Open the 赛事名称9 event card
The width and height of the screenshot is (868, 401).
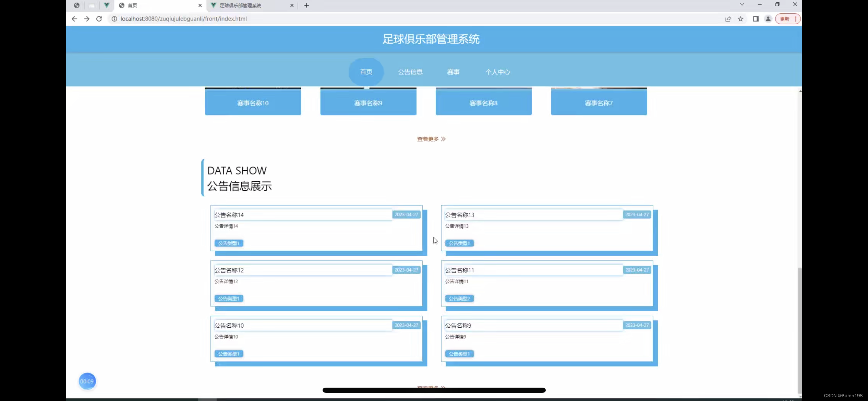(368, 102)
